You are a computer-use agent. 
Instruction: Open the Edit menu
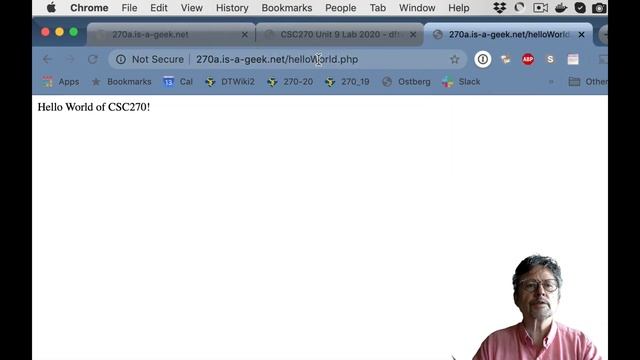coord(159,8)
